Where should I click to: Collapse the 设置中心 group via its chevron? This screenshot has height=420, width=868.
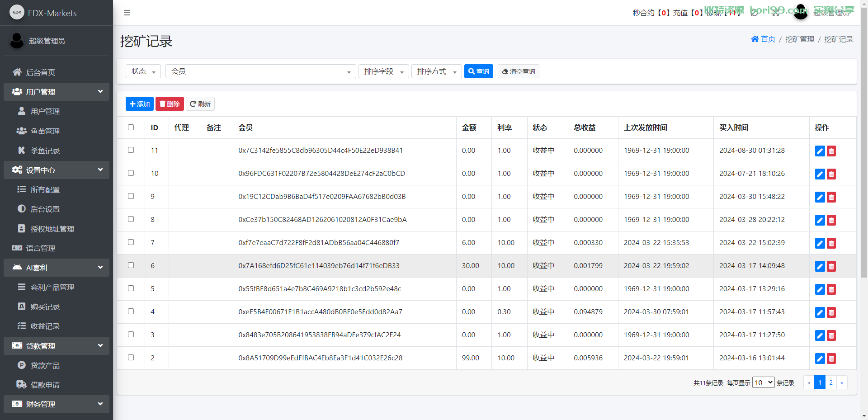pyautogui.click(x=100, y=170)
